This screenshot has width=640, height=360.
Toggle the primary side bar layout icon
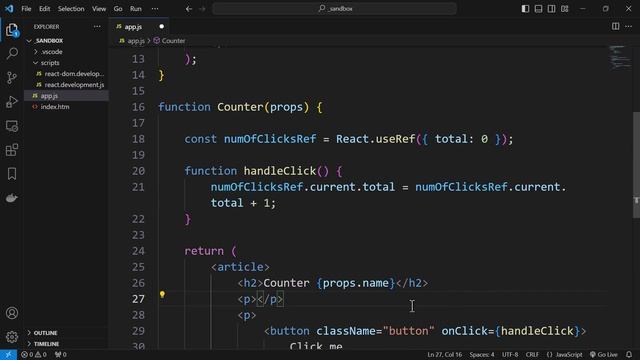[525, 9]
